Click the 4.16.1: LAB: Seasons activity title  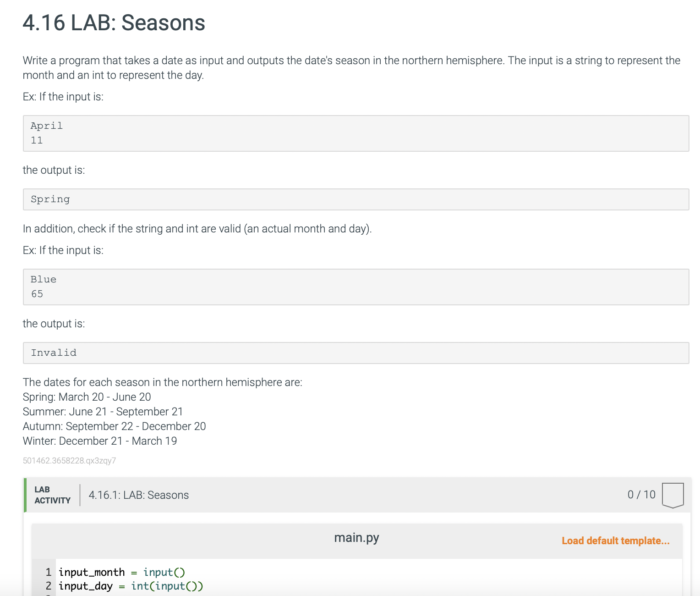tap(138, 495)
